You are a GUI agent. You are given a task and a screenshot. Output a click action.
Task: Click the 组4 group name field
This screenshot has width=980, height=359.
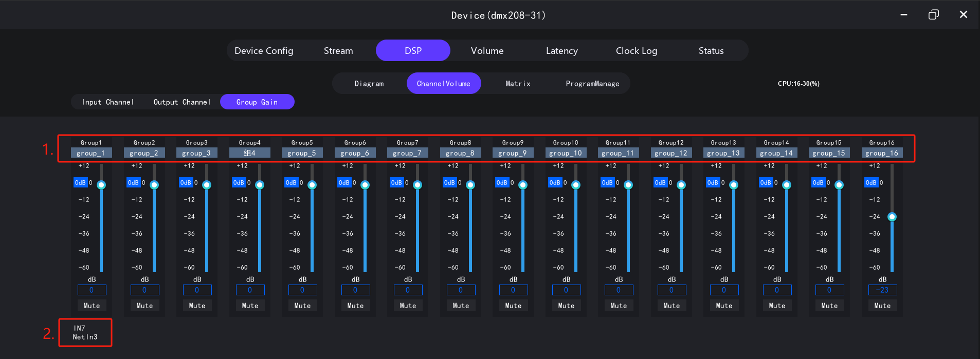click(x=249, y=153)
